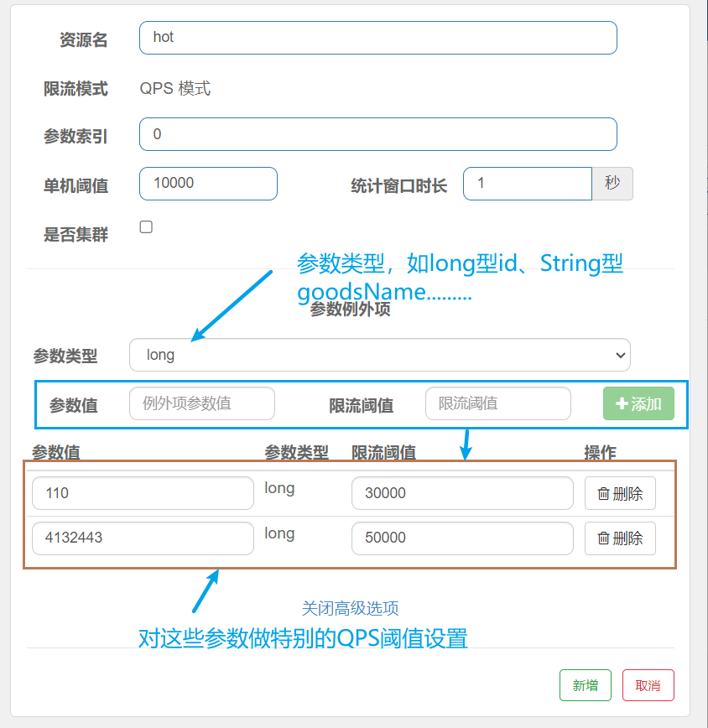Viewport: 708px width, 728px height.
Task: Focus the 参数索引 input field
Action: point(377,134)
